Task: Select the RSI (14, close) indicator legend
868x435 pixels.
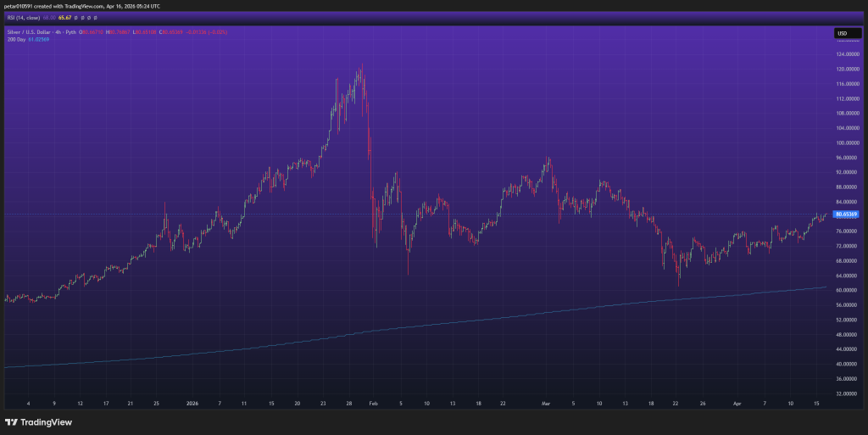Action: 23,18
